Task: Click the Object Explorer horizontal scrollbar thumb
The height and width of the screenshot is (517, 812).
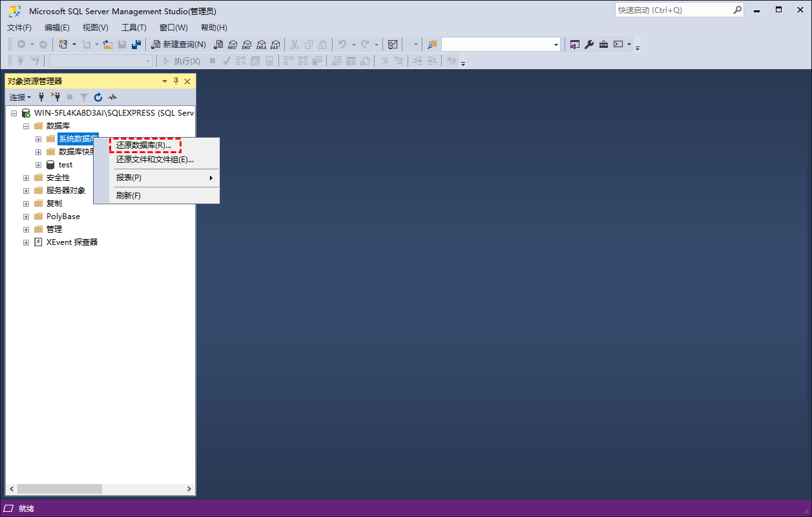Action: click(59, 489)
